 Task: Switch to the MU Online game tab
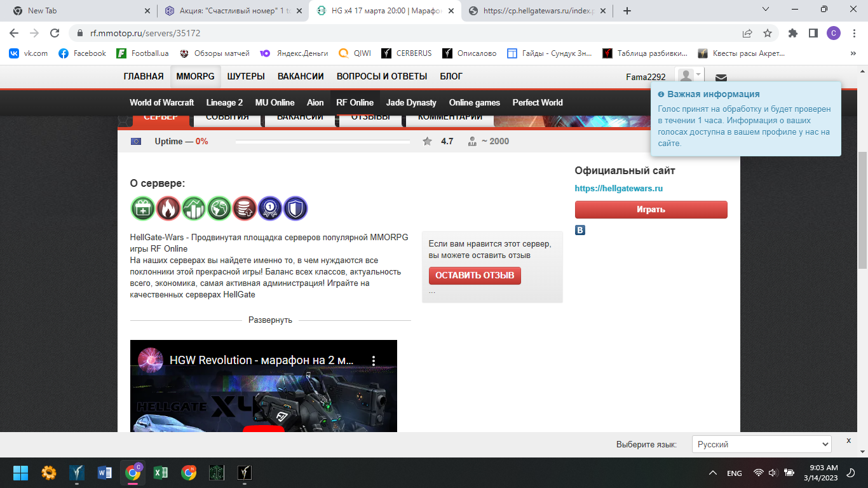(275, 102)
